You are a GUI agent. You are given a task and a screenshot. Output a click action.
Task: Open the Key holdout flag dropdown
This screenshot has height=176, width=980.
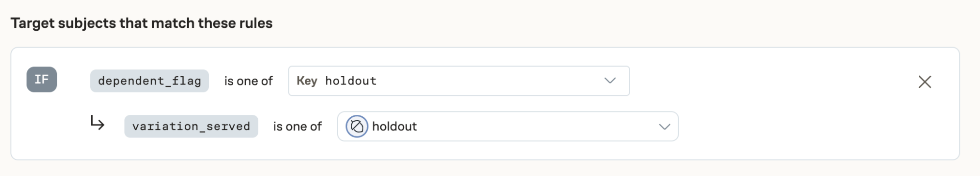(x=459, y=81)
